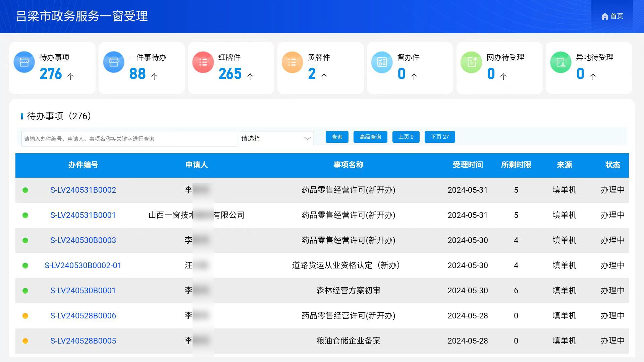Click the green indicator beside S-LV240530B0001
This screenshot has height=362, width=644.
25,290
